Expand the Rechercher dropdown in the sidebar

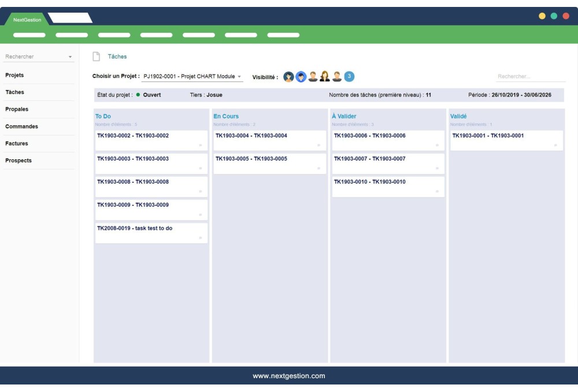click(71, 56)
